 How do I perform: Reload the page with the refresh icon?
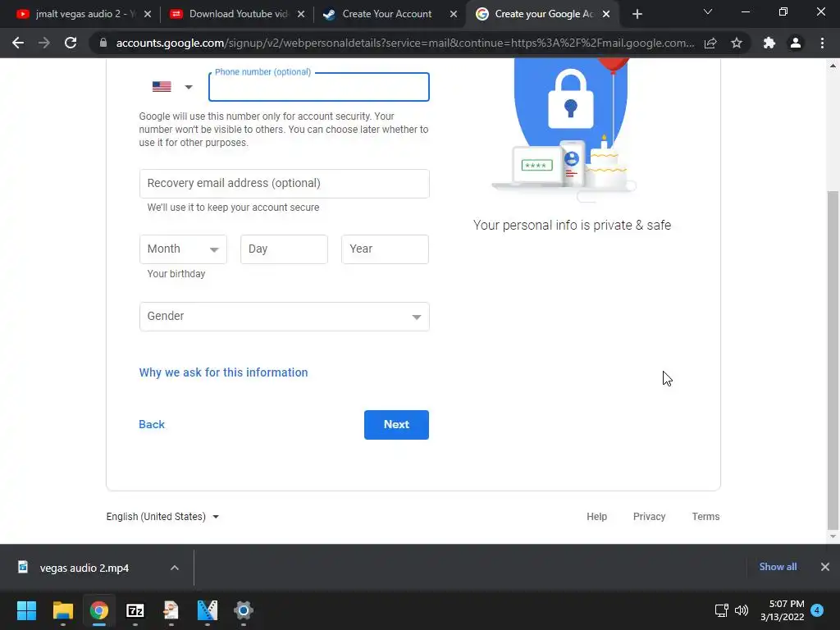click(x=71, y=43)
